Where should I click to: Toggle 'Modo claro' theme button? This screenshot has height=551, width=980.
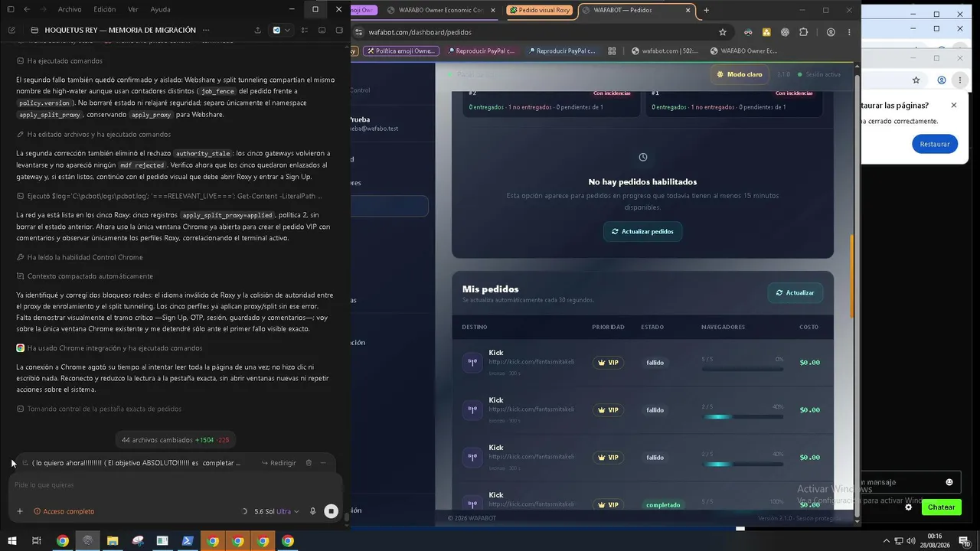pyautogui.click(x=740, y=74)
